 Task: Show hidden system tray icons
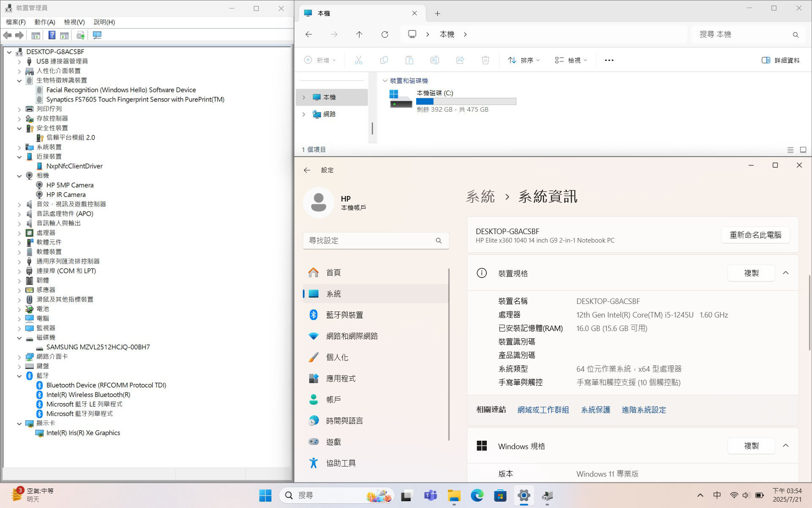pyautogui.click(x=700, y=495)
